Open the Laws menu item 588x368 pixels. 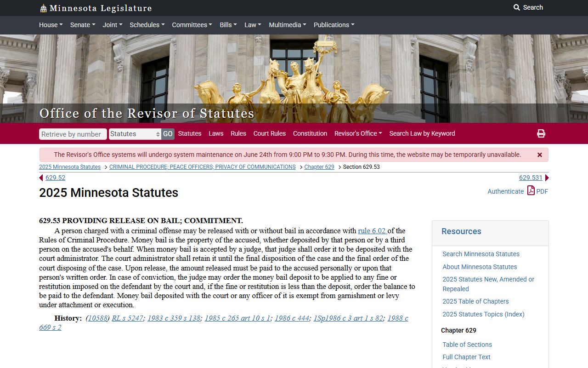coord(216,133)
